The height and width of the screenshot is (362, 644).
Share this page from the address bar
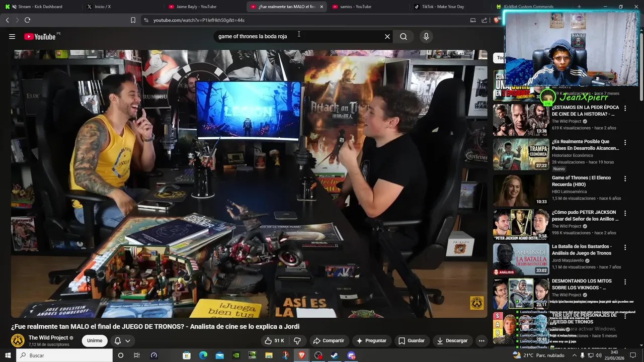point(484,20)
